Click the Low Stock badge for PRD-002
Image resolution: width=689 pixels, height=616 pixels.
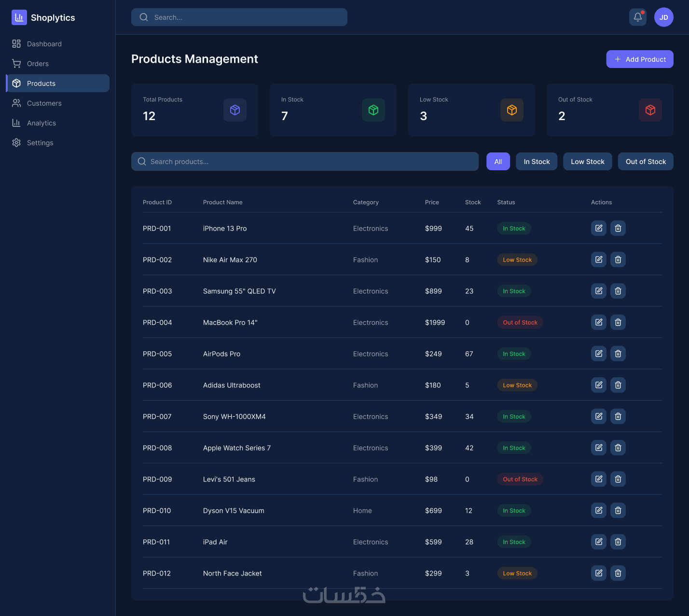517,260
